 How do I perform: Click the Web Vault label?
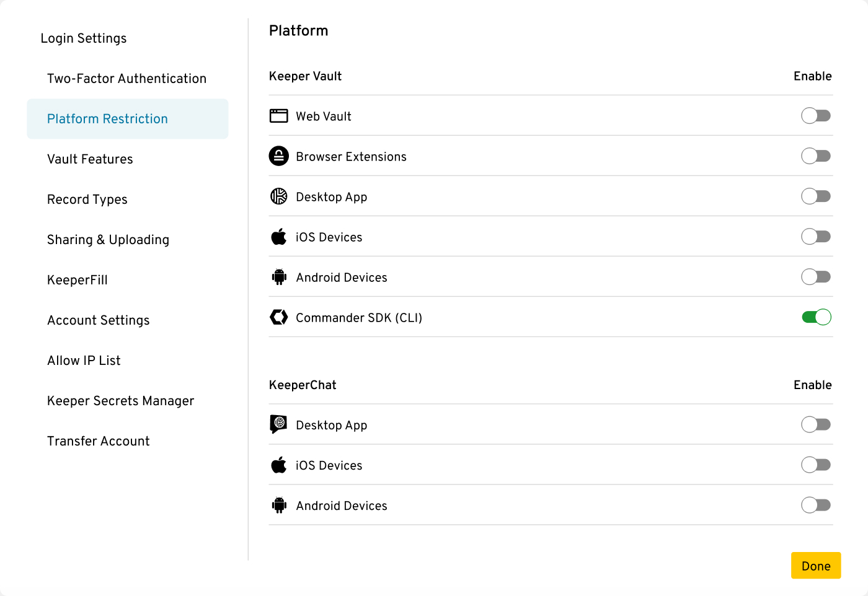click(x=324, y=116)
